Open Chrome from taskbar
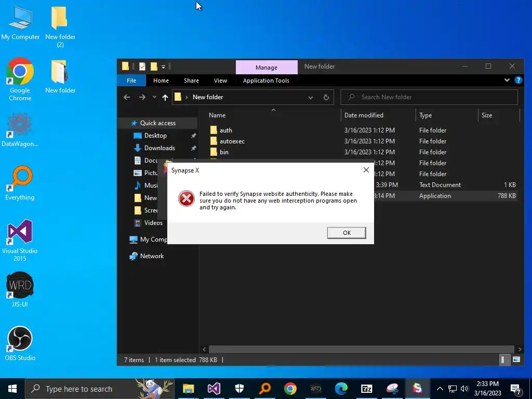This screenshot has height=399, width=532. pos(290,389)
